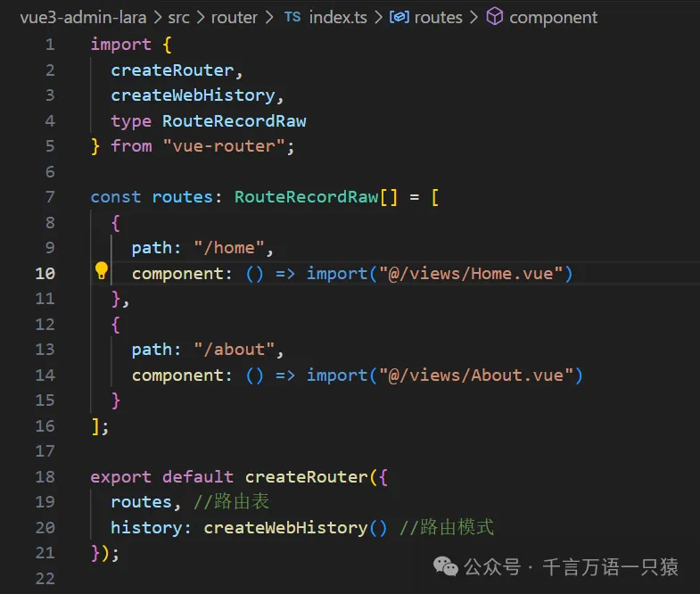
Task: Click the TS file icon in breadcrumbs
Action: pyautogui.click(x=292, y=18)
